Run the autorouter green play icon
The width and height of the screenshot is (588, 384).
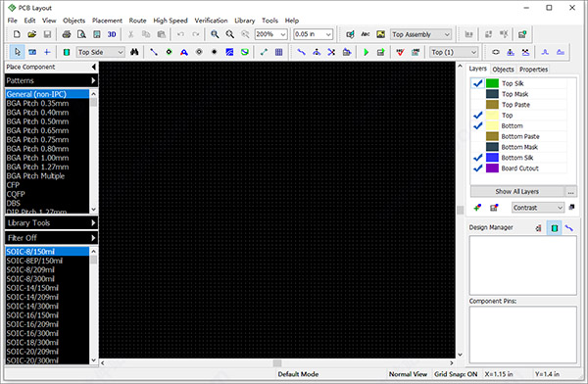click(x=366, y=52)
